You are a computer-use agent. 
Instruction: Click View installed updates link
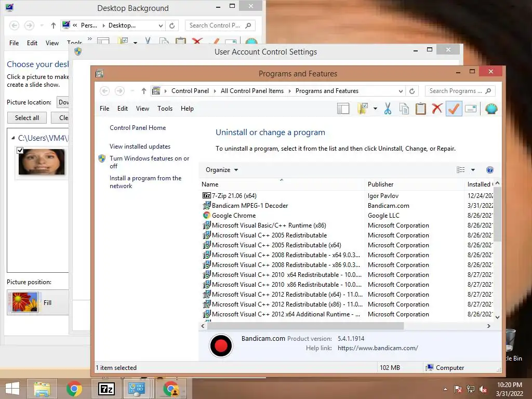(x=140, y=146)
